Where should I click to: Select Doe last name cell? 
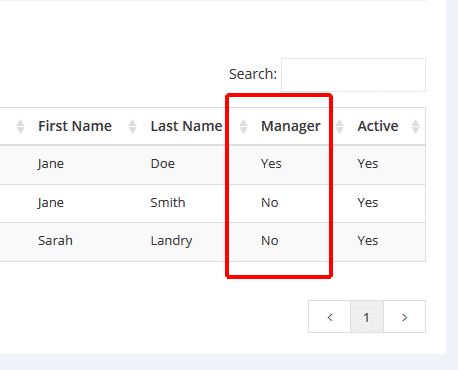(x=163, y=164)
